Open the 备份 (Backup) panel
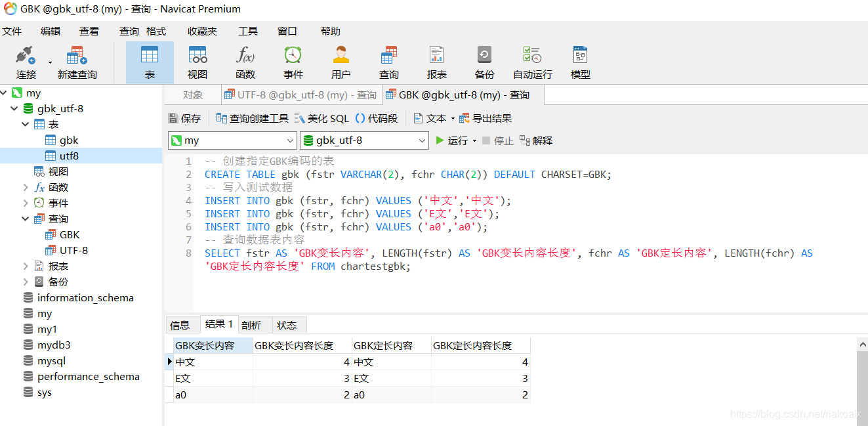Screen dimensions: 868x426 coord(484,61)
